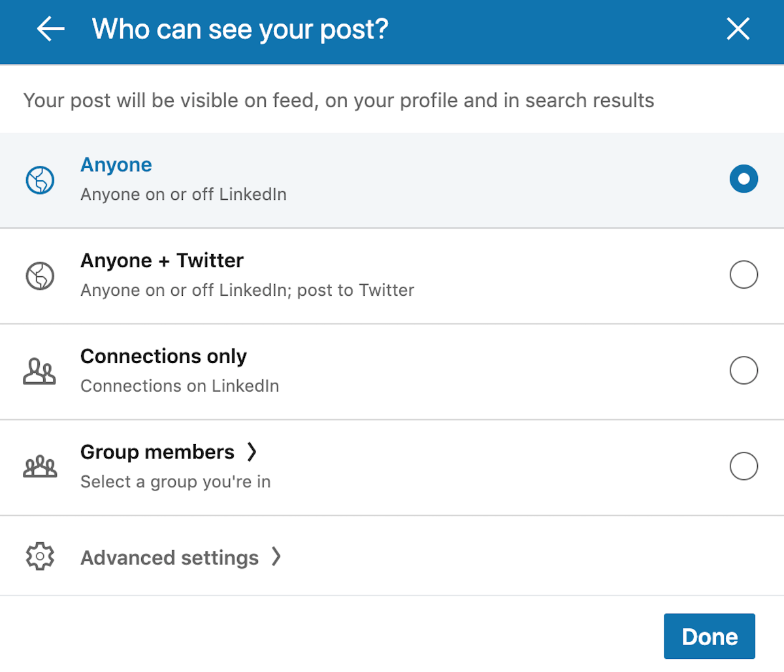Click the Who can see your post title
Viewport: 784px width, 672px height.
[240, 29]
